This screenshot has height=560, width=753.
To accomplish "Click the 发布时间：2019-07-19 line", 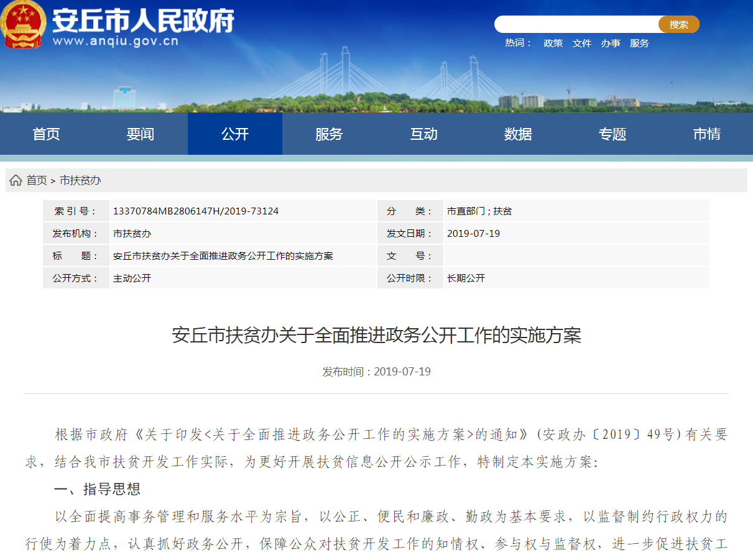I will click(x=376, y=372).
